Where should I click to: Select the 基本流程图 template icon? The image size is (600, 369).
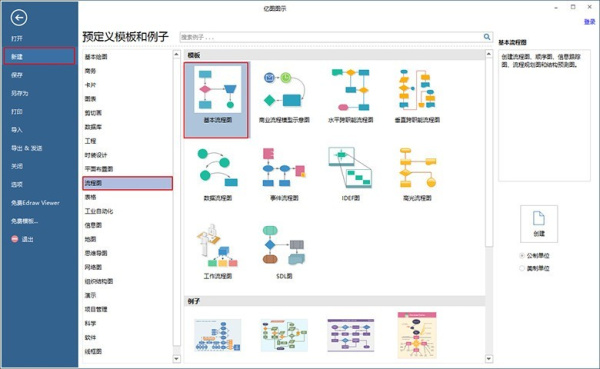point(217,89)
